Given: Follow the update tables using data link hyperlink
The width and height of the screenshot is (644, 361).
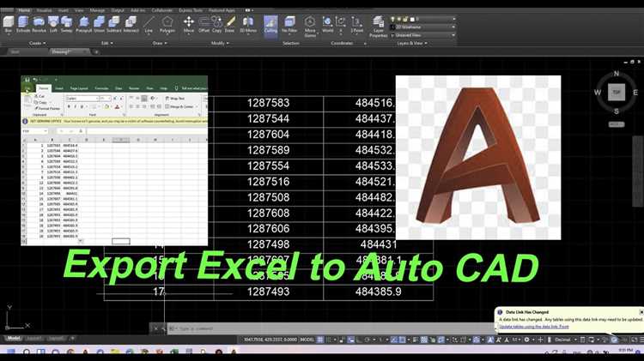Looking at the screenshot, I should 534,327.
